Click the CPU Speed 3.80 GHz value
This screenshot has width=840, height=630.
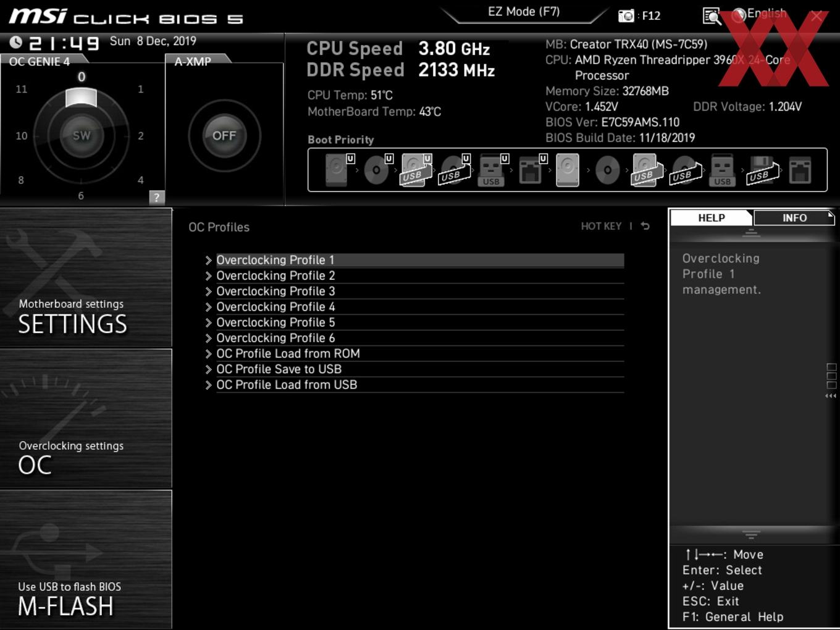[454, 48]
